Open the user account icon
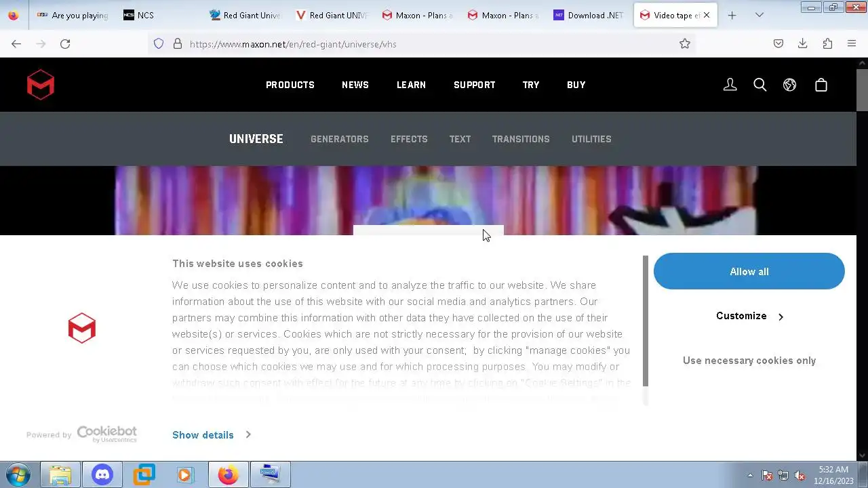This screenshot has height=488, width=868. point(730,85)
